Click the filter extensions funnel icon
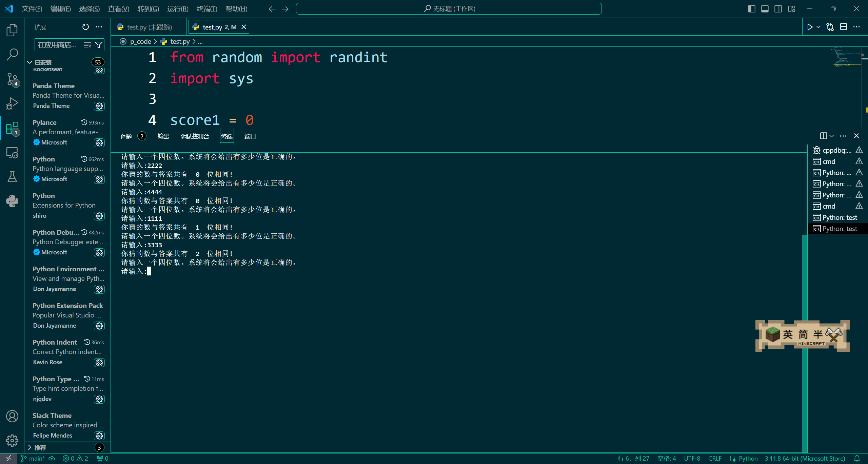This screenshot has width=868, height=464. coord(99,45)
